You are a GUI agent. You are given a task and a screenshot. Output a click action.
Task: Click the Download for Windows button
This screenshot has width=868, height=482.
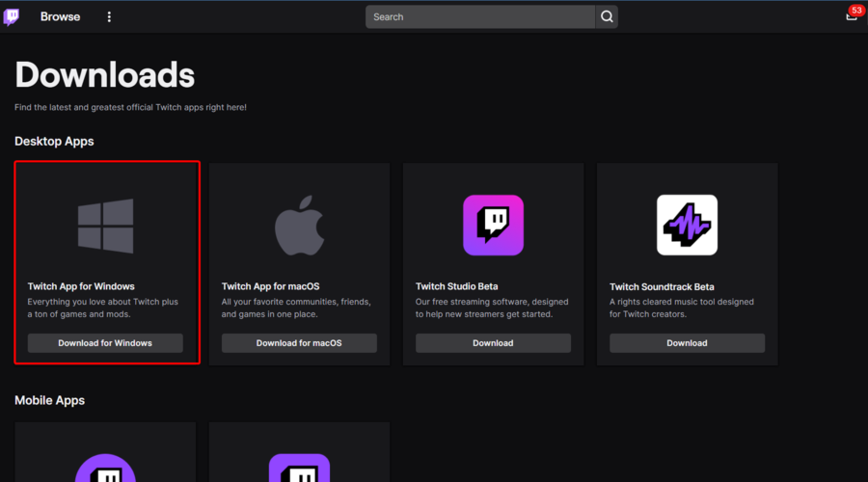pos(105,343)
